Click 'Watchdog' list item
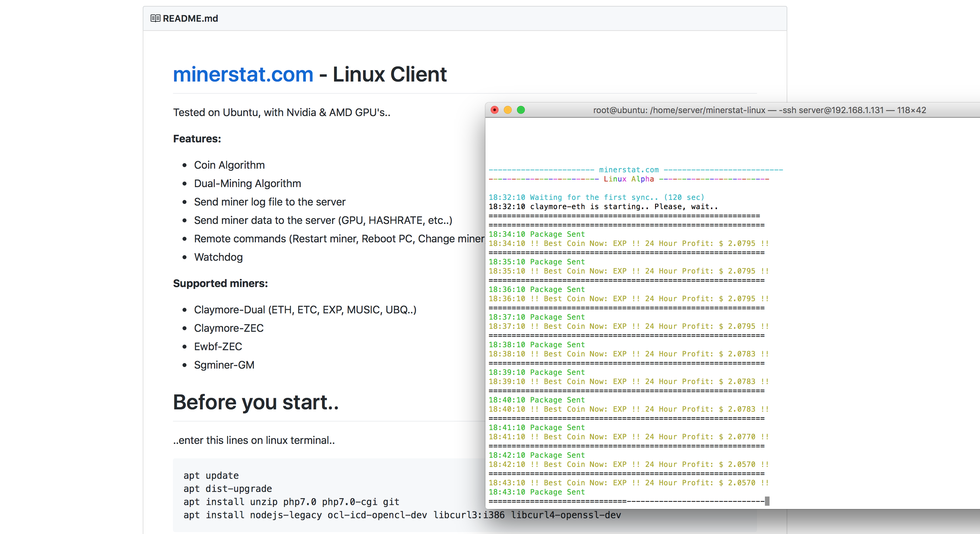 click(218, 257)
